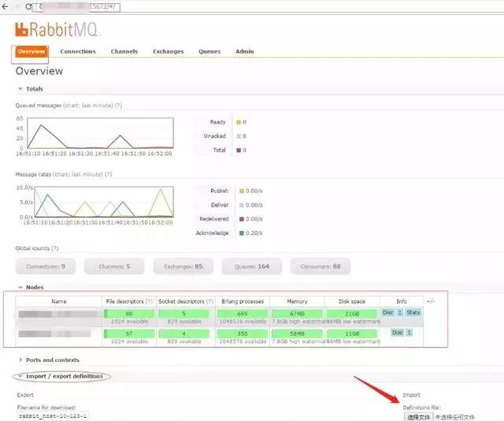Viewport: 504px width, 421px height.
Task: Click the Redelivered rate color swatch
Action: tap(242, 219)
